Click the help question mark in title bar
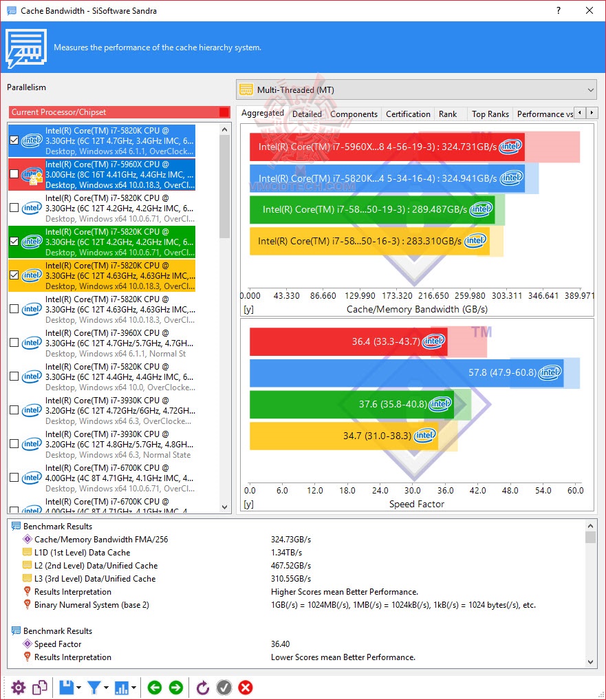This screenshot has height=700, width=606. 559,10
